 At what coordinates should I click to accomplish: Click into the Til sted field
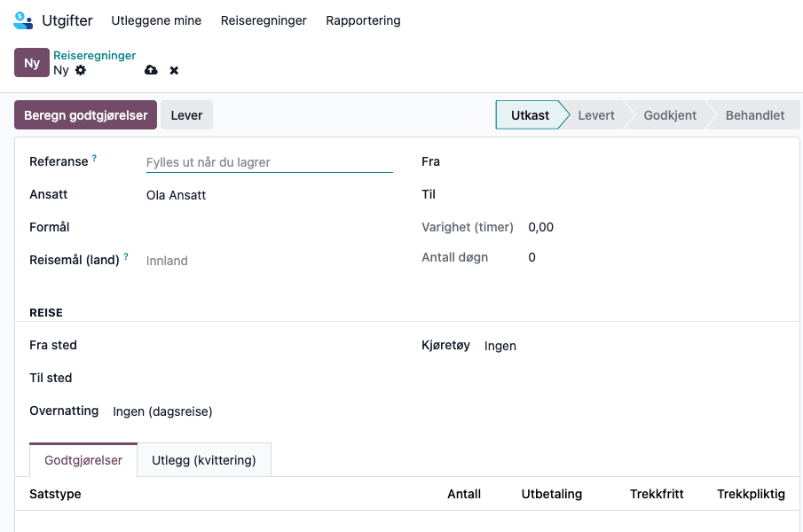click(253, 378)
